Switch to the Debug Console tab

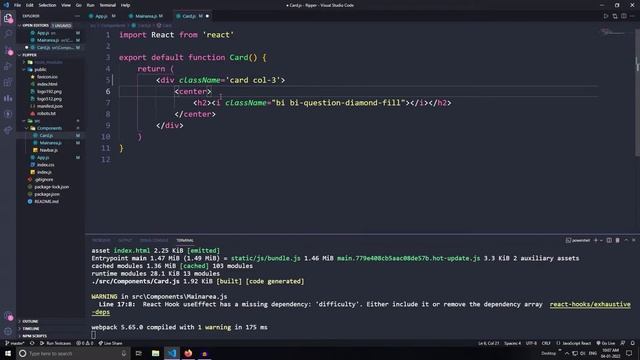coord(154,240)
